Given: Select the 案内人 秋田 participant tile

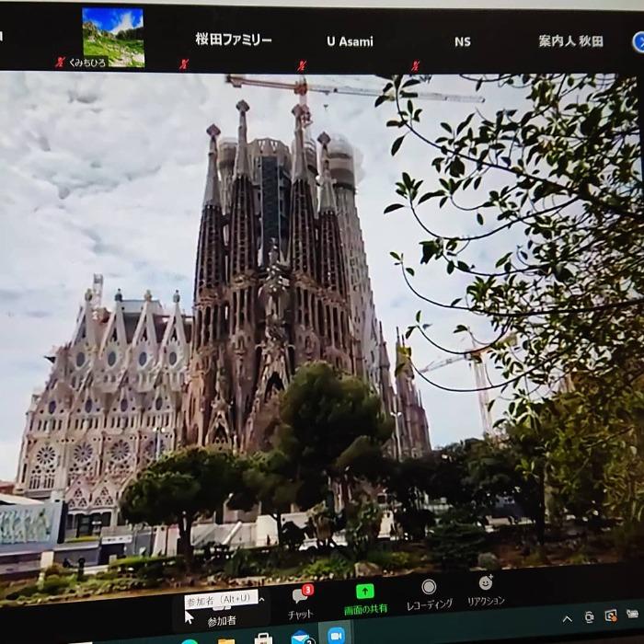Looking at the screenshot, I should [x=570, y=41].
